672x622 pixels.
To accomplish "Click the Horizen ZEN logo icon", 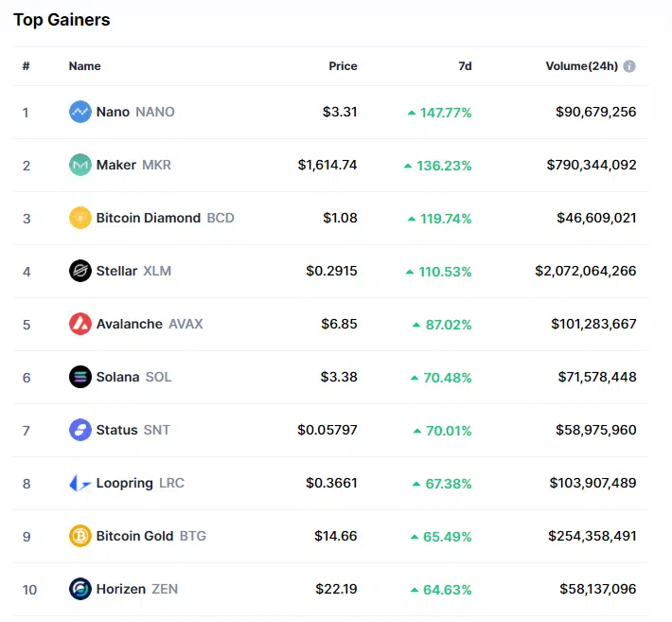I will coord(80,589).
